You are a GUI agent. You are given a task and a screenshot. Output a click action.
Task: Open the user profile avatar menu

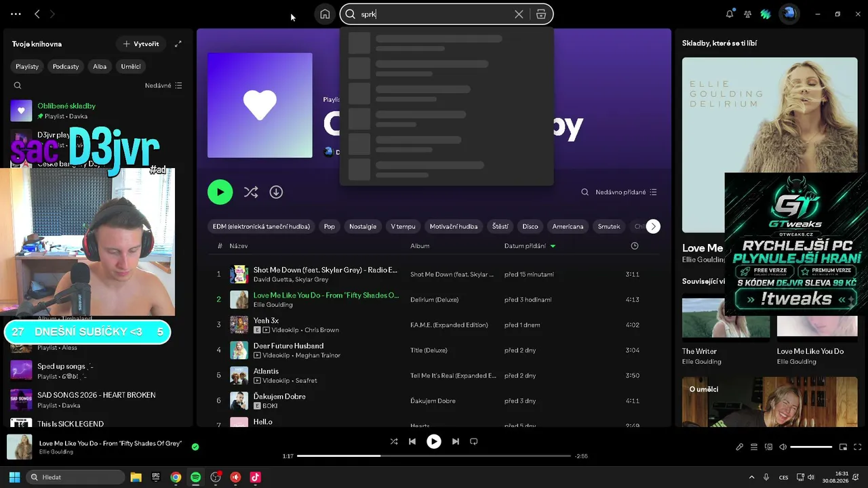[x=788, y=14]
